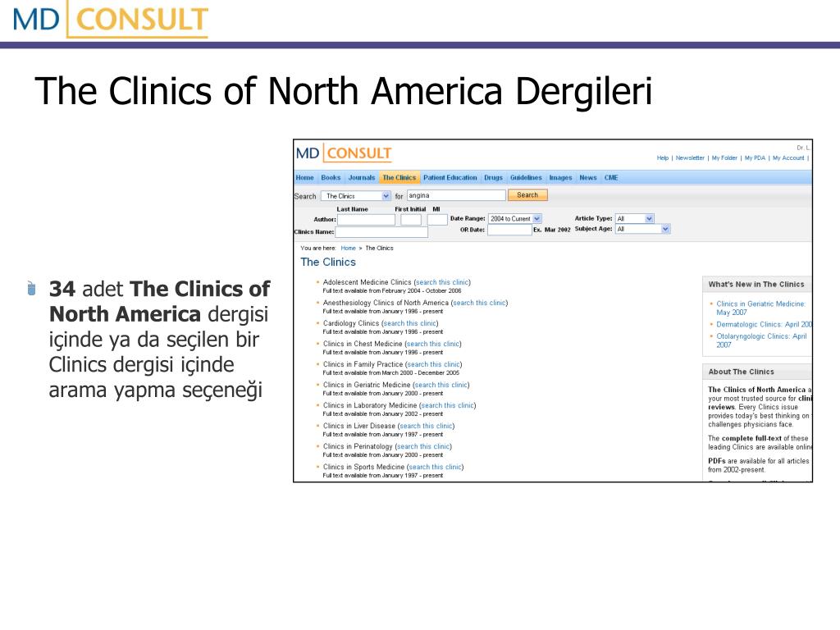The height and width of the screenshot is (630, 840).
Task: Click The Clinics page heading
Action: click(x=328, y=262)
